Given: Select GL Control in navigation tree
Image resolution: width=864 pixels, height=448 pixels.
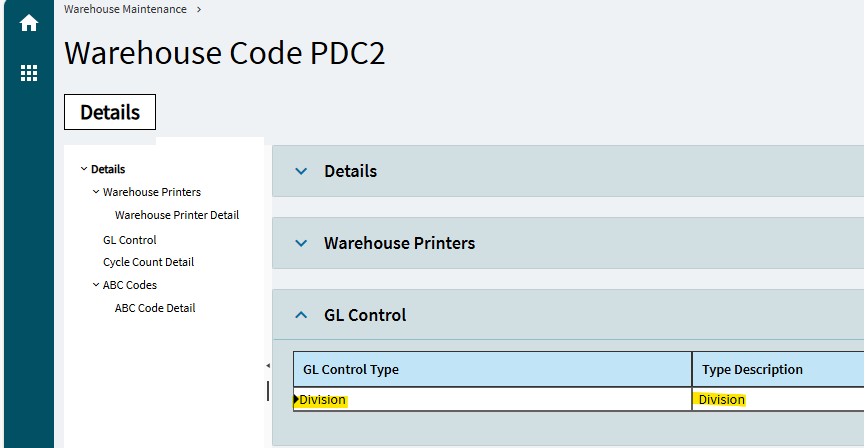Looking at the screenshot, I should coord(129,240).
